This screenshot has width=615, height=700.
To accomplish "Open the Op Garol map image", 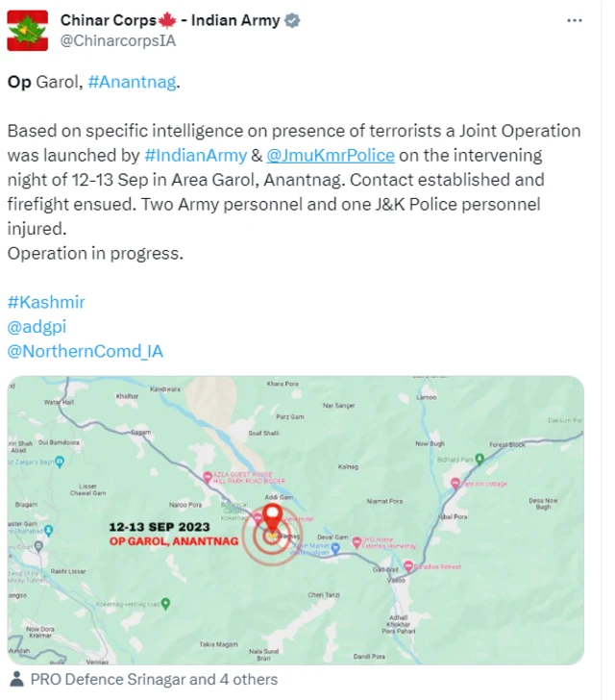I will coord(295,520).
